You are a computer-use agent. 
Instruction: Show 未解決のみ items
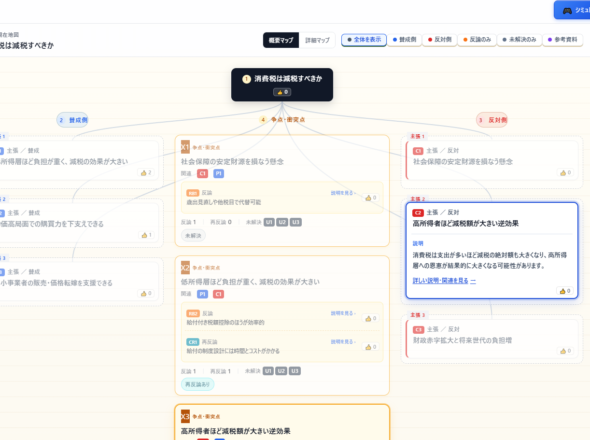pyautogui.click(x=519, y=40)
